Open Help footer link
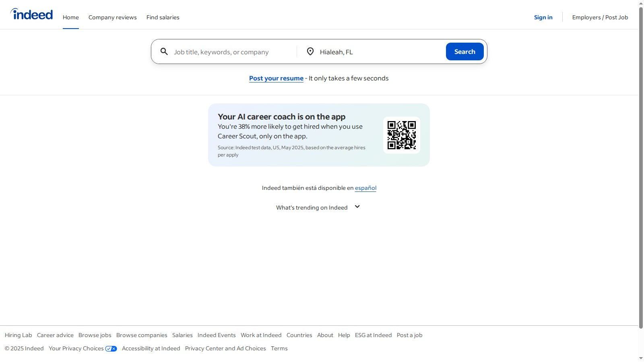 point(344,335)
